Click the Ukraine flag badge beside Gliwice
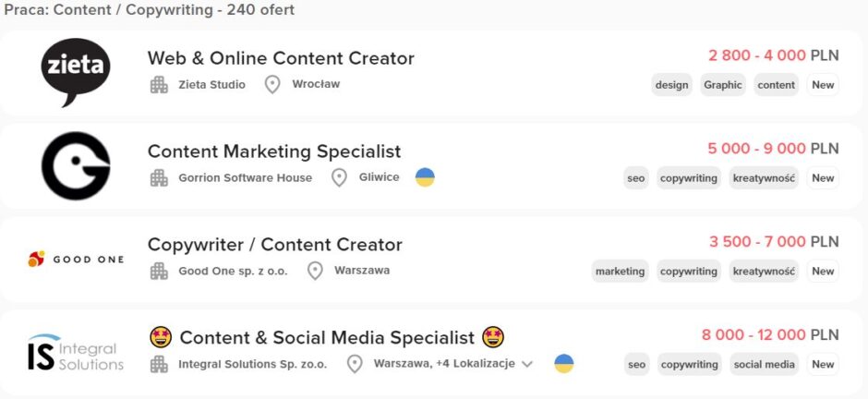The height and width of the screenshot is (399, 868). point(425,177)
